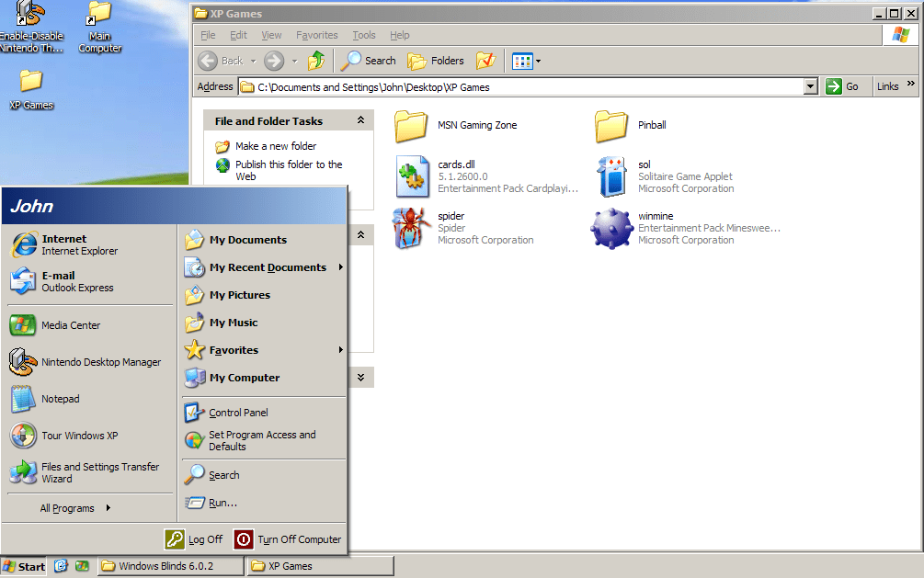The height and width of the screenshot is (578, 924).
Task: Open the MSN Gaming Zone folder
Action: 411,126
